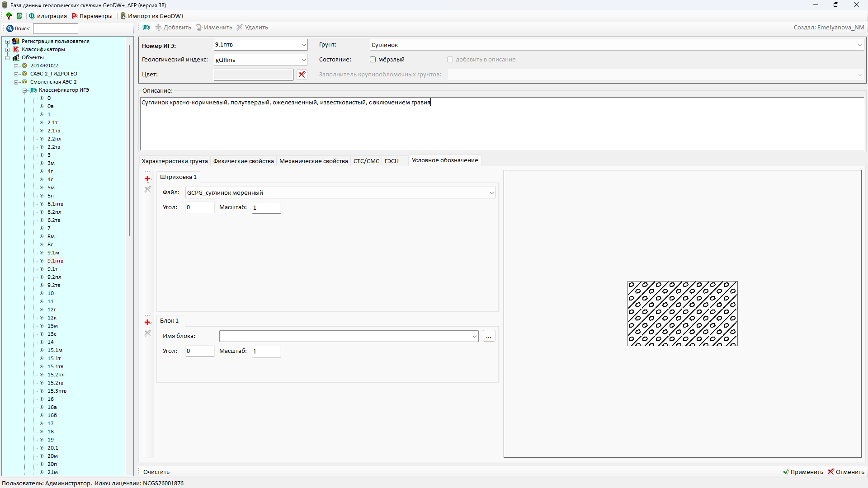Expand the САЭС-2_ГИДРОГЕО tree node
The image size is (868, 488).
[x=16, y=74]
